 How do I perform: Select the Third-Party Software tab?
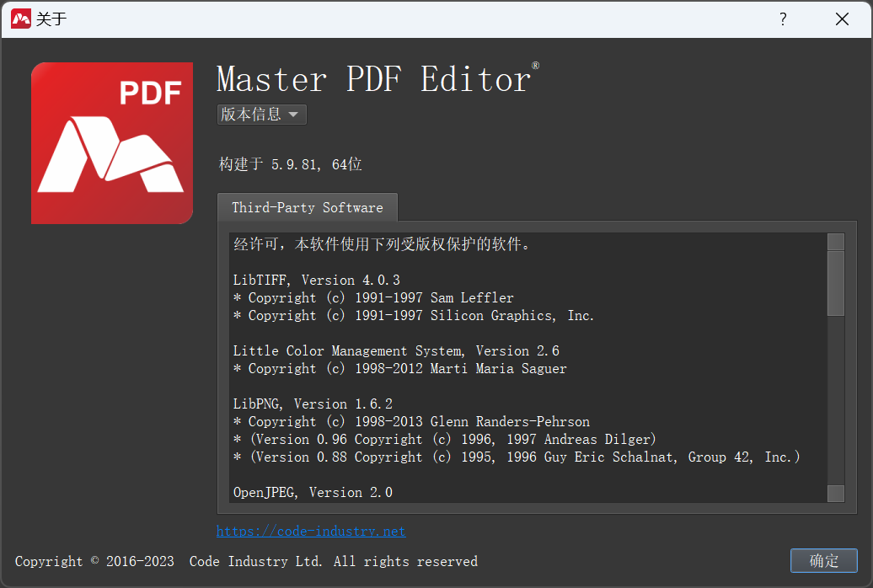click(308, 207)
